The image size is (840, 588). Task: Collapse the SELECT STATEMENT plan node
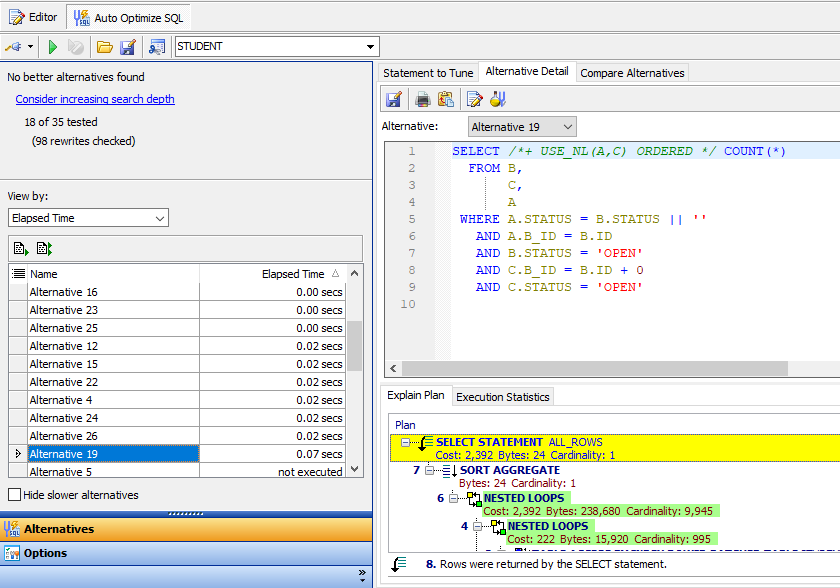pos(406,442)
